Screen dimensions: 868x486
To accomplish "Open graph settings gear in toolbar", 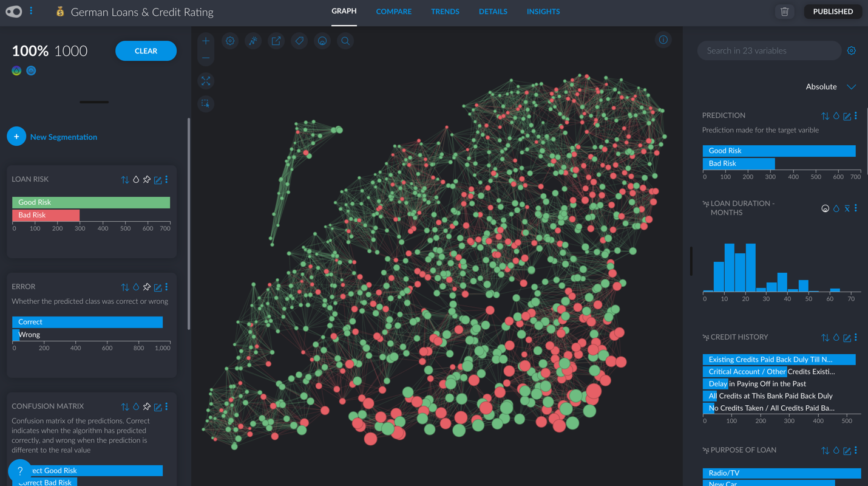I will (230, 41).
